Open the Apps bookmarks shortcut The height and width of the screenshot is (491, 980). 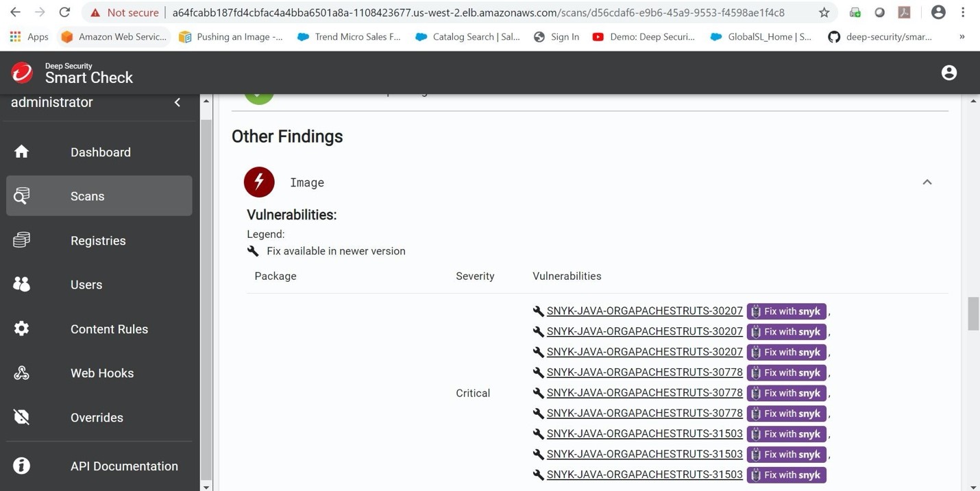(29, 37)
